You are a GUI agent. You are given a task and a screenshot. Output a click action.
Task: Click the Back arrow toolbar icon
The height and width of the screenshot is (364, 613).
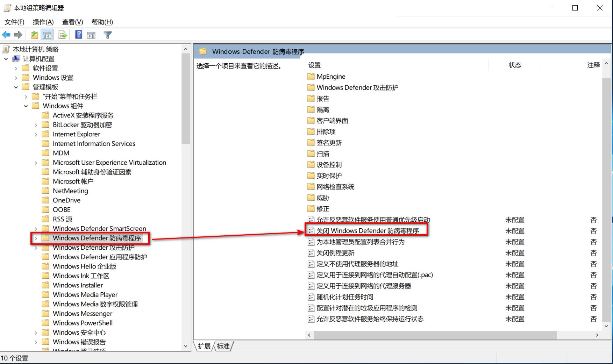(x=6, y=35)
